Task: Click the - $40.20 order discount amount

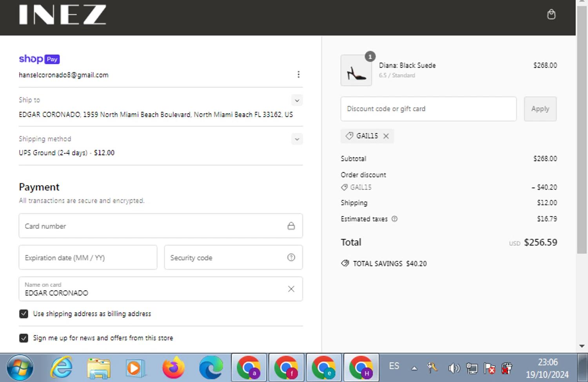Action: 544,187
